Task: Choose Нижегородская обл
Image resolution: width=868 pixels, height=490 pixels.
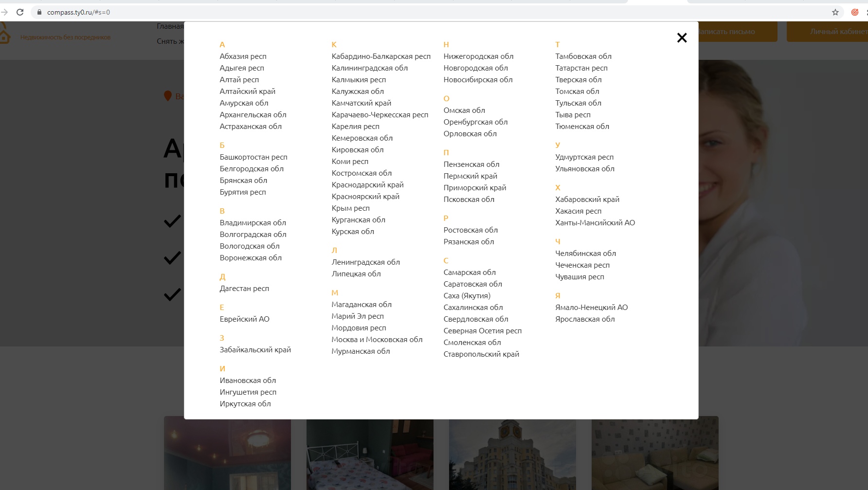Action: pos(478,56)
